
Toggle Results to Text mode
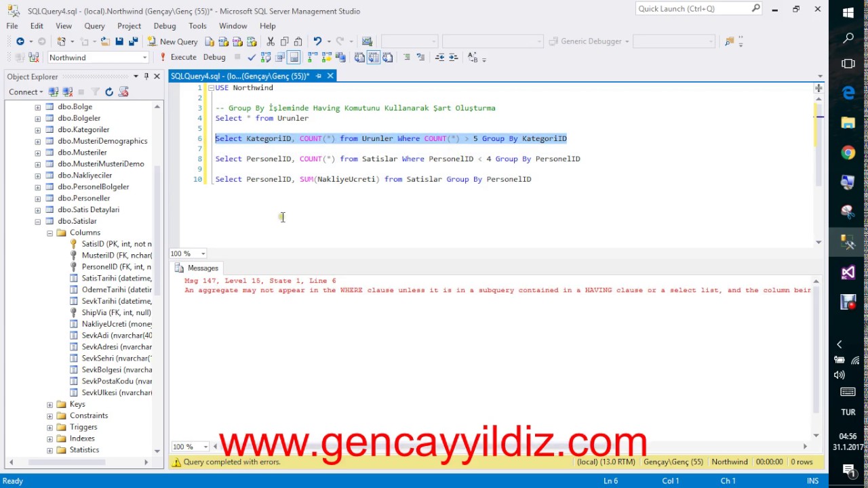click(x=359, y=58)
